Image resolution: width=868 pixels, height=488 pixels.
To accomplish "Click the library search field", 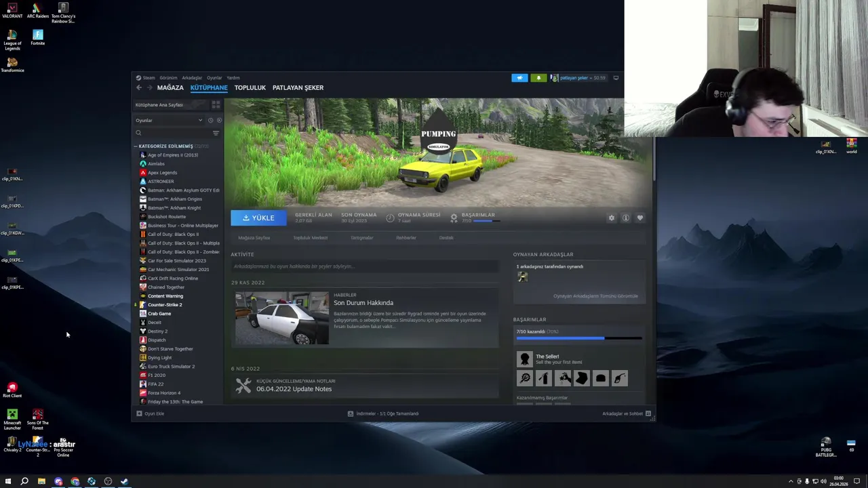I will coord(172,133).
